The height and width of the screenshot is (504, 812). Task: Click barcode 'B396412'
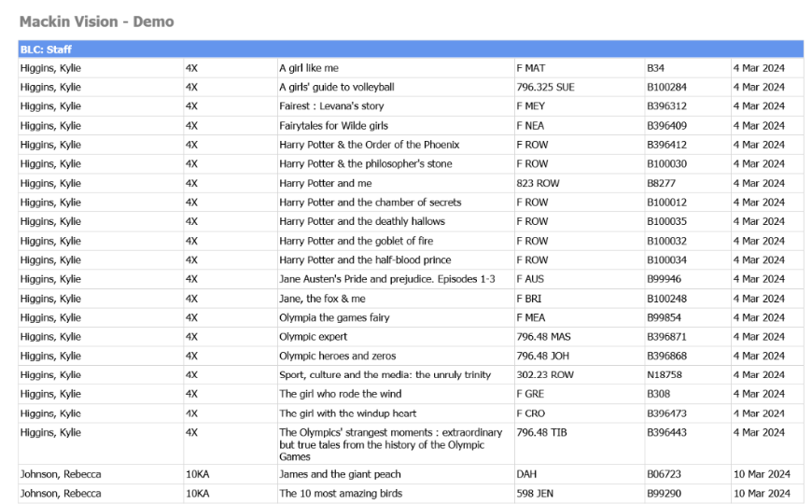click(666, 145)
